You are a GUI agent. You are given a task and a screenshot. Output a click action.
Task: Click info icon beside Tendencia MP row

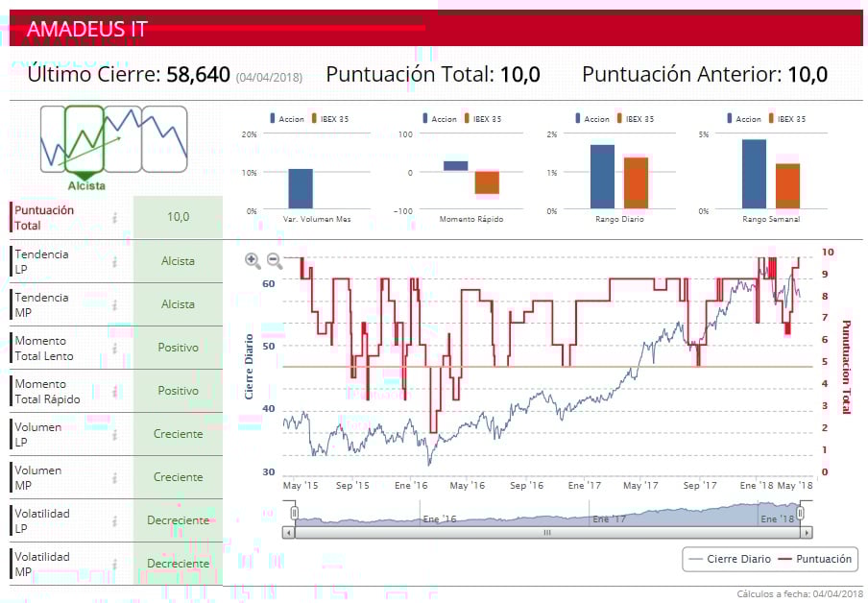click(x=115, y=304)
